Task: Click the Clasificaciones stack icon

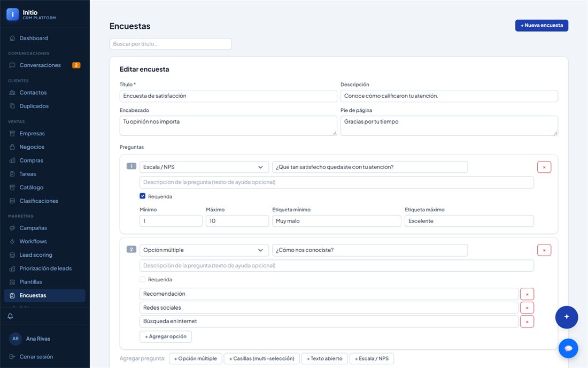Action: (12, 201)
